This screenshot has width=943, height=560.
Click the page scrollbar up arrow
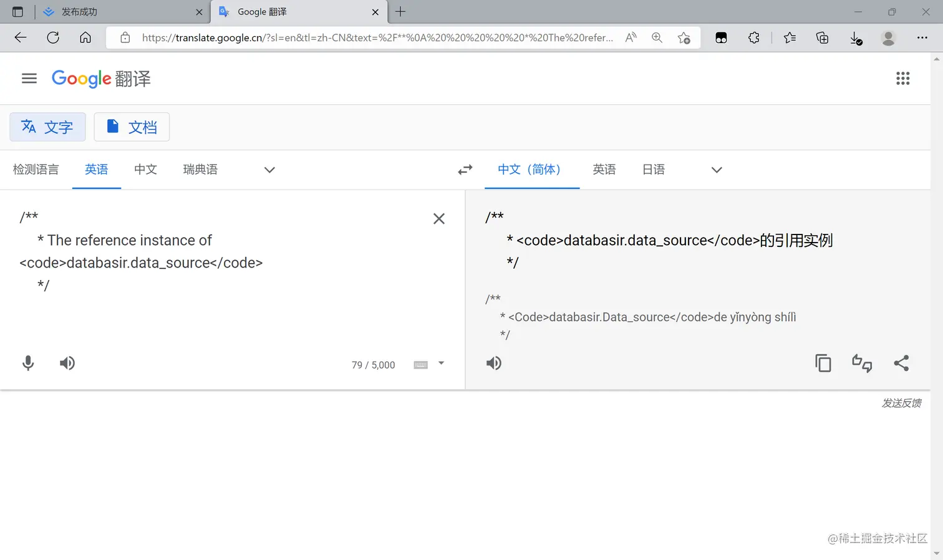(x=937, y=59)
